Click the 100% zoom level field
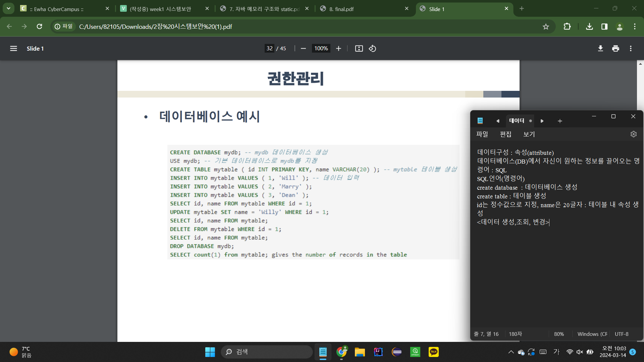Image resolution: width=644 pixels, height=362 pixels. (x=321, y=49)
